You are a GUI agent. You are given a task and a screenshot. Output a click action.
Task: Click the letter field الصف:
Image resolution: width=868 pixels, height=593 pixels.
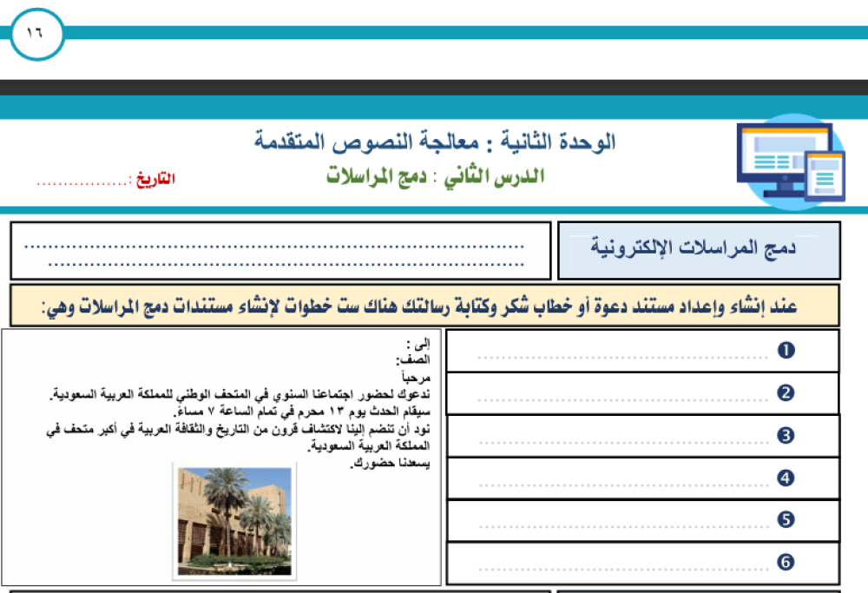pyautogui.click(x=413, y=360)
